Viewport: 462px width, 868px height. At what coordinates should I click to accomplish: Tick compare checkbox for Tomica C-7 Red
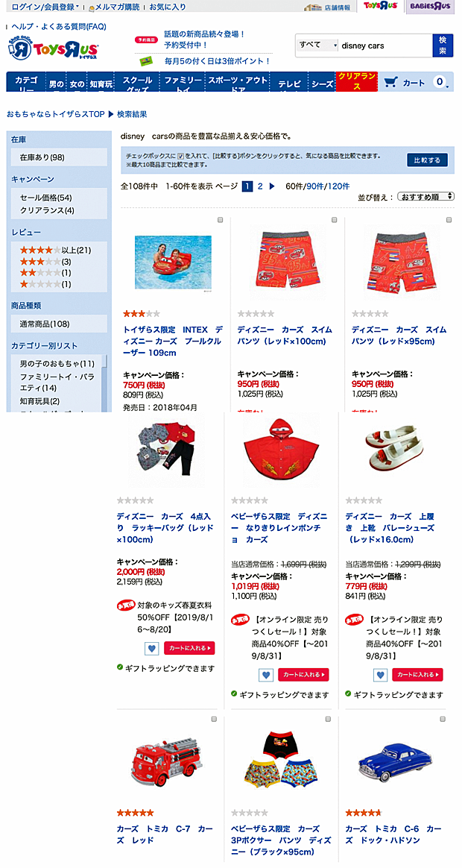coord(214,719)
